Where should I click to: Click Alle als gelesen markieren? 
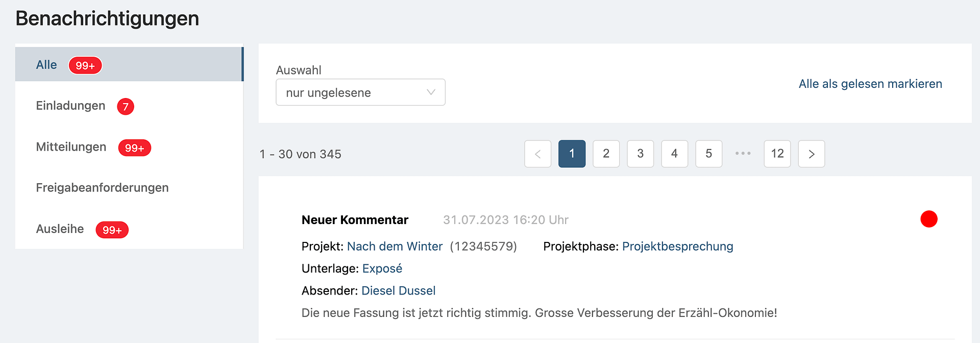(x=870, y=84)
